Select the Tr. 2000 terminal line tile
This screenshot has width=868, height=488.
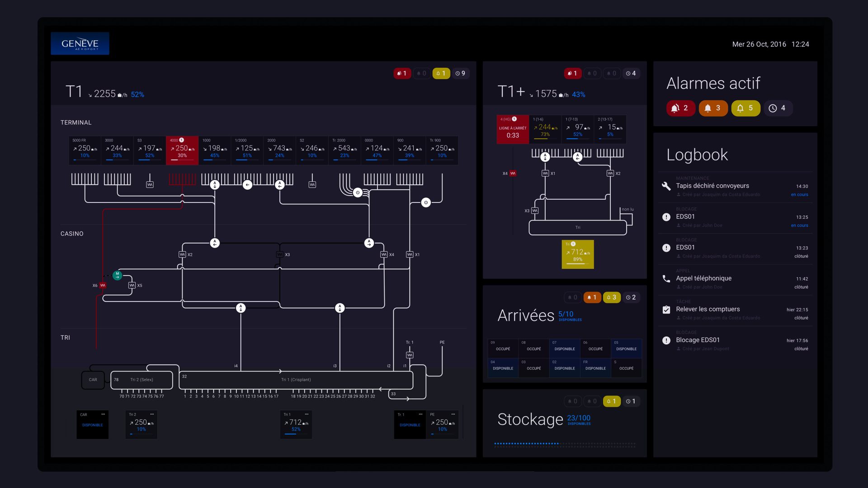[x=344, y=150]
